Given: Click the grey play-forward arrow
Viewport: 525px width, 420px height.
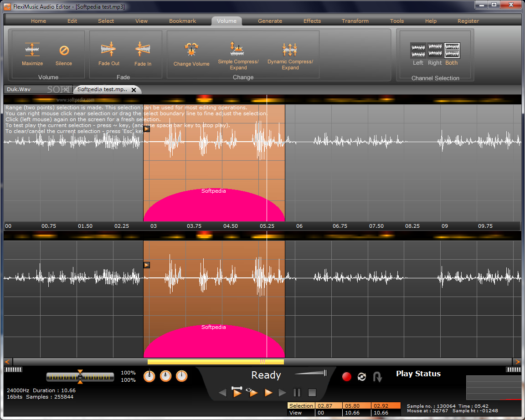Looking at the screenshot, I should coord(282,393).
